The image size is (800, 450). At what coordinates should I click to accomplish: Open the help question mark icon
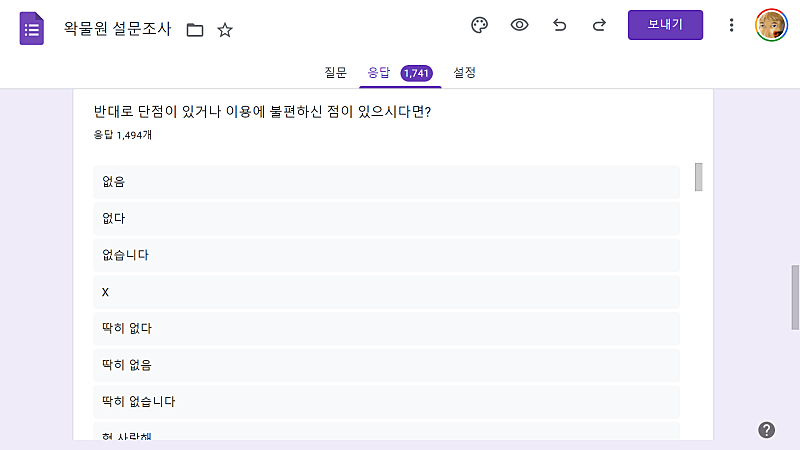pyautogui.click(x=766, y=430)
